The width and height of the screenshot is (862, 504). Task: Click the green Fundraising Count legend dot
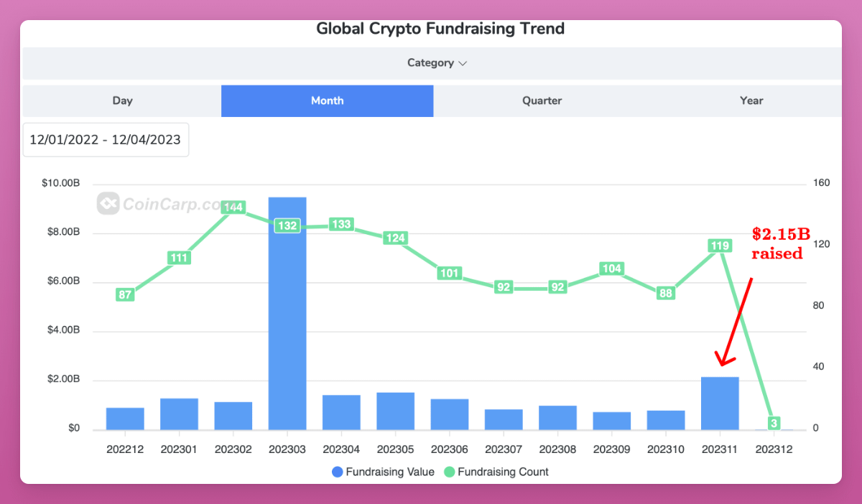click(x=449, y=472)
